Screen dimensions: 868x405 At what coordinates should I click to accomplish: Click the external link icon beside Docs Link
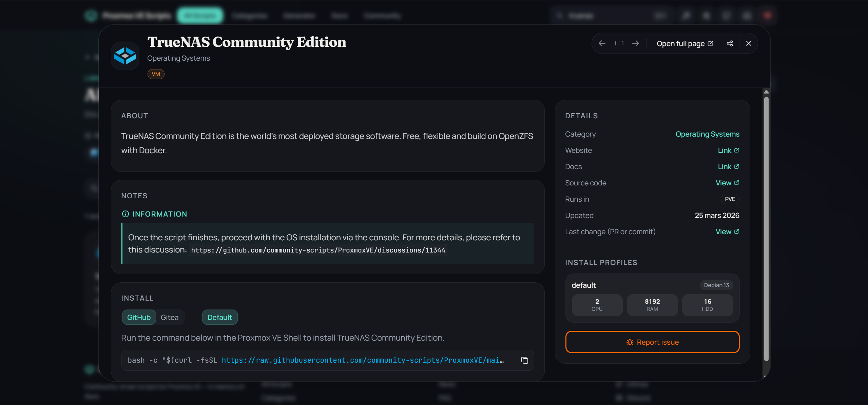tap(737, 166)
